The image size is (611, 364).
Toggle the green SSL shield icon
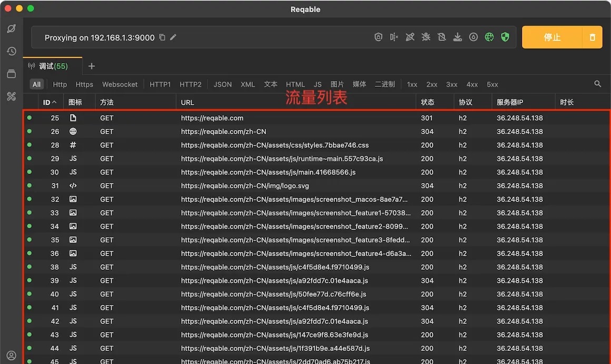(505, 37)
